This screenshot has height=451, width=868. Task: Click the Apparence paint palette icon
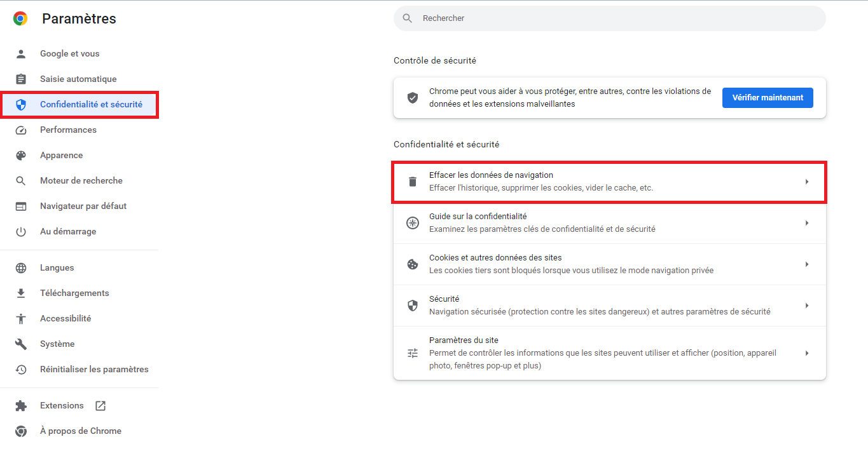(21, 155)
